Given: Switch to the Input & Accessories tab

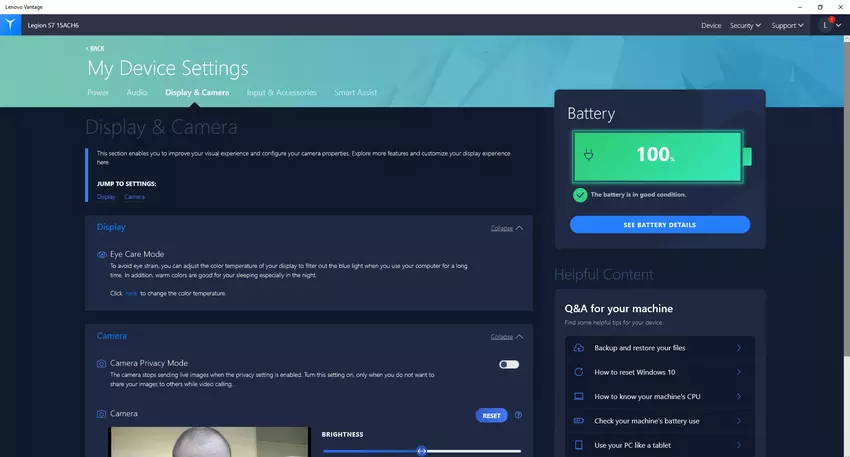Looking at the screenshot, I should tap(281, 93).
